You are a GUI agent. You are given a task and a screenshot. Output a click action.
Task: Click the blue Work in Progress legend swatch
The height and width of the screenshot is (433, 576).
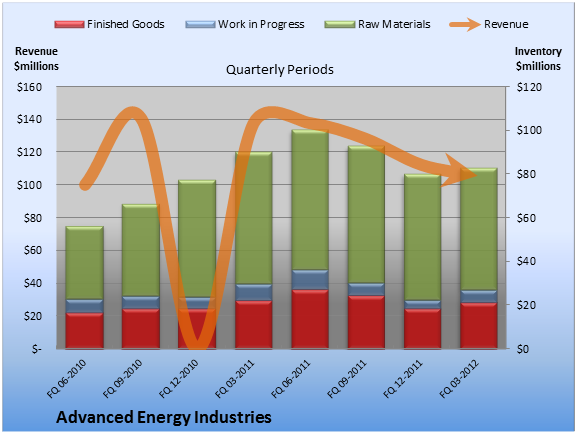[200, 25]
